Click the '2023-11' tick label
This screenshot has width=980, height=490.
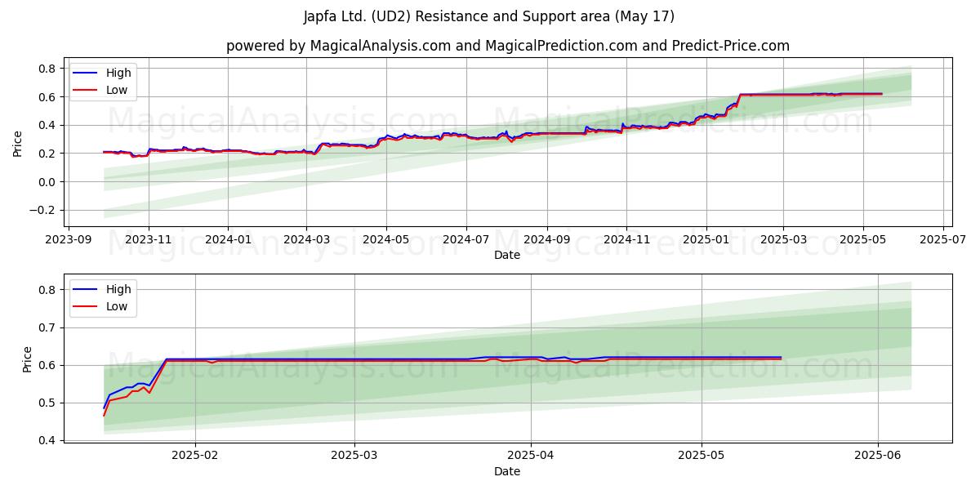148,239
